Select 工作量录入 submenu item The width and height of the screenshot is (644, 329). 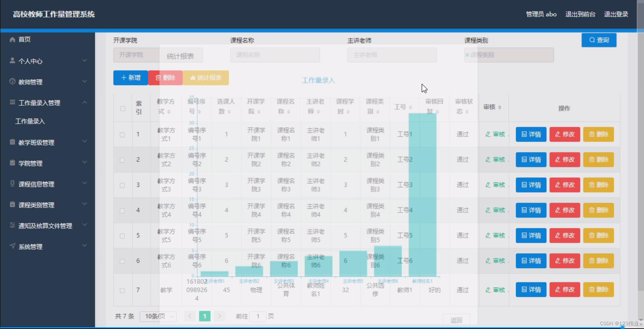(29, 121)
